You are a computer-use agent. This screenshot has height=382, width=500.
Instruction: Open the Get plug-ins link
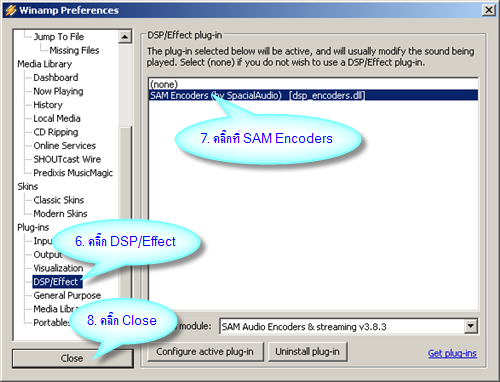(x=452, y=353)
